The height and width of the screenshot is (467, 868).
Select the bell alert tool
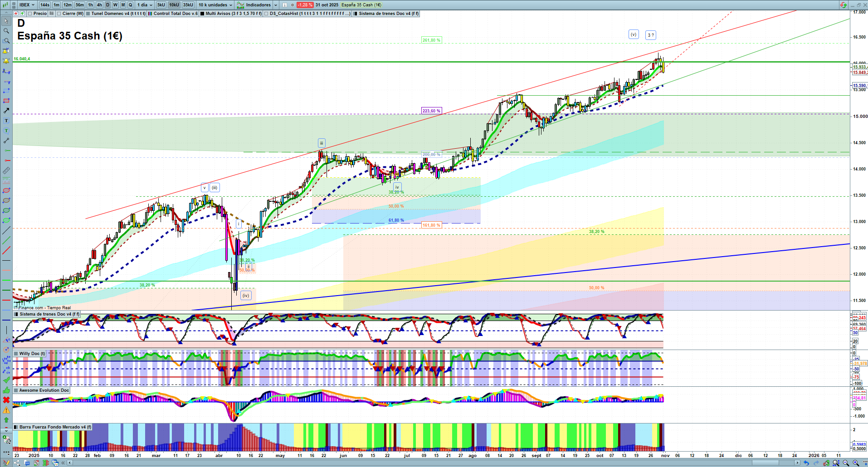6,61
